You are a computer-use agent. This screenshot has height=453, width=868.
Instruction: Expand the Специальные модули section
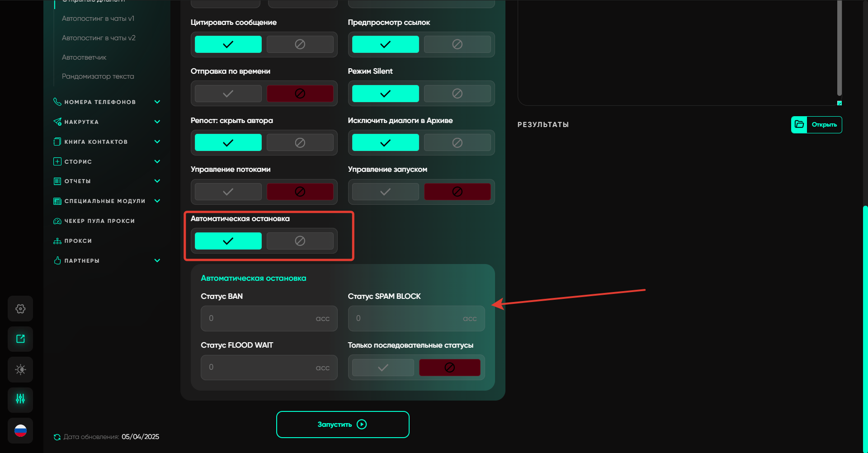157,201
